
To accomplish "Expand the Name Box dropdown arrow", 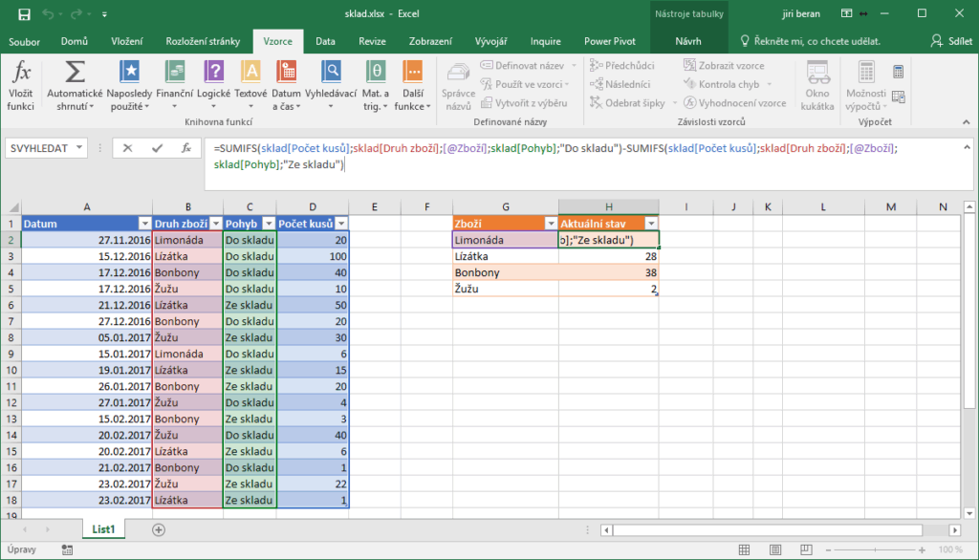I will click(78, 148).
